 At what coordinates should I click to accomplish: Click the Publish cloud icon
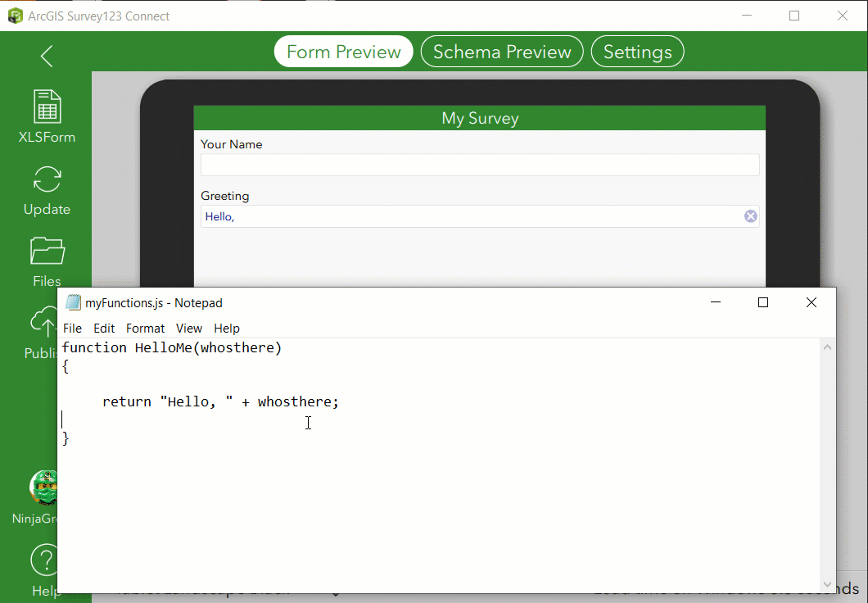click(45, 324)
